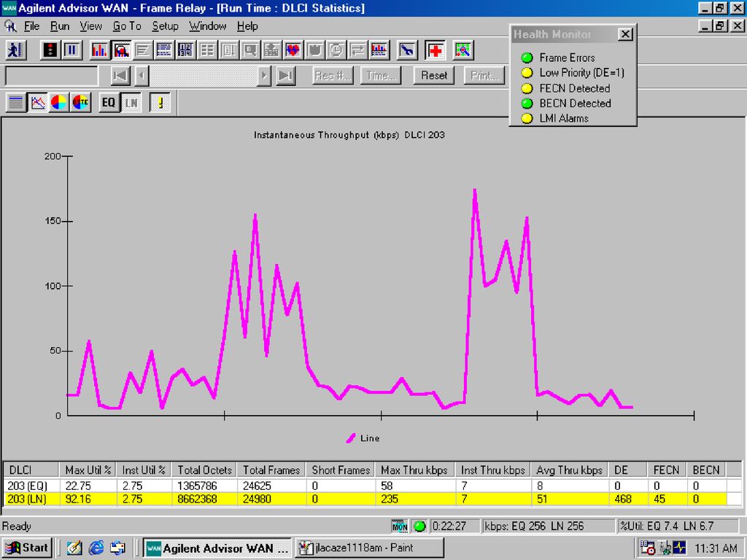The height and width of the screenshot is (560, 747).
Task: Click the yellow exclamation alert icon
Action: click(160, 102)
